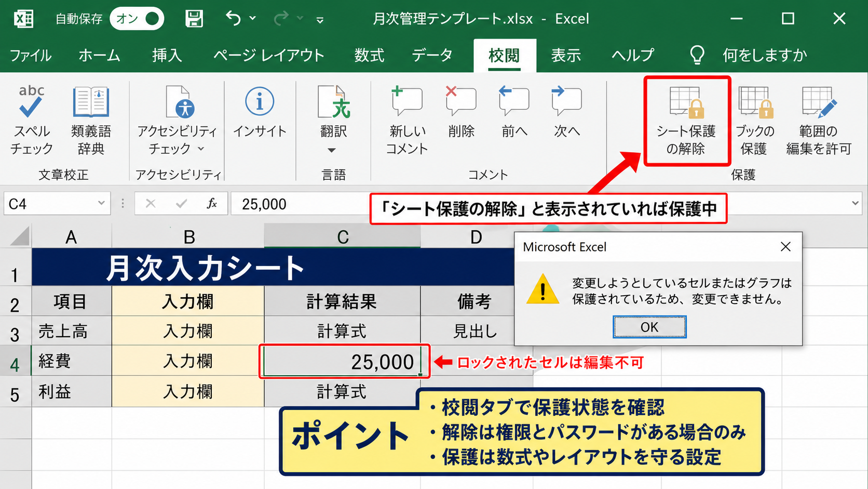Viewport: 868px width, 489px height.
Task: Click the 翻訳 translate icon
Action: tap(333, 102)
